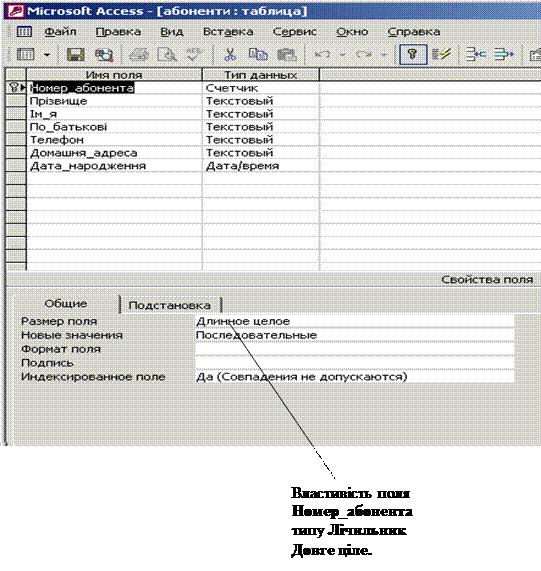
Task: Click the Redo arrow icon
Action: pos(364,55)
